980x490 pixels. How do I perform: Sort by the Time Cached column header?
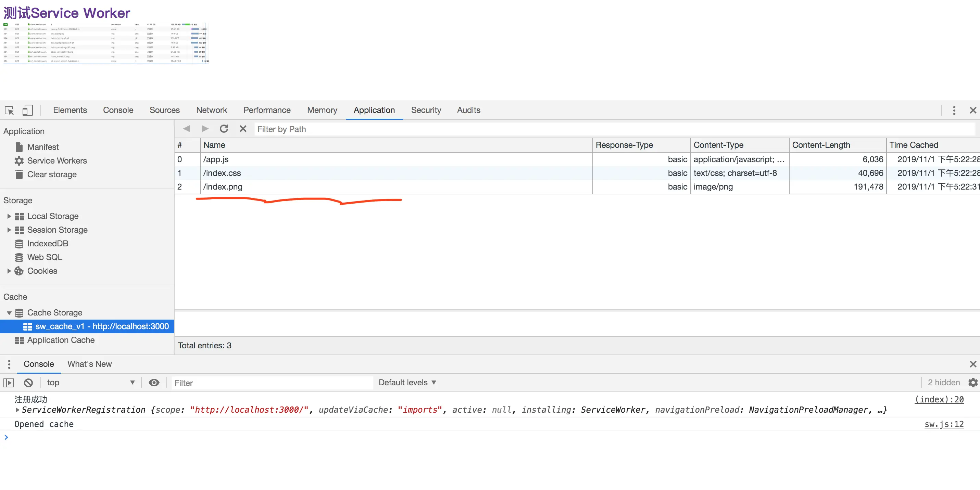tap(933, 145)
